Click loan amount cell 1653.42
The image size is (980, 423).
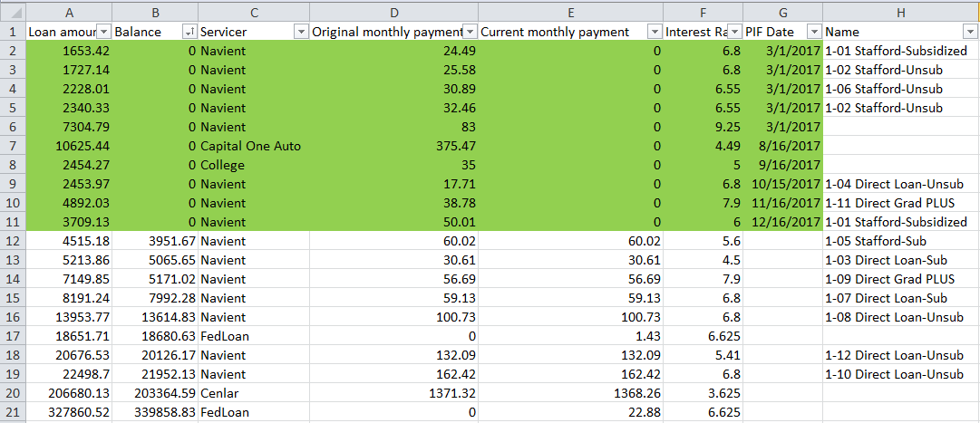click(70, 51)
